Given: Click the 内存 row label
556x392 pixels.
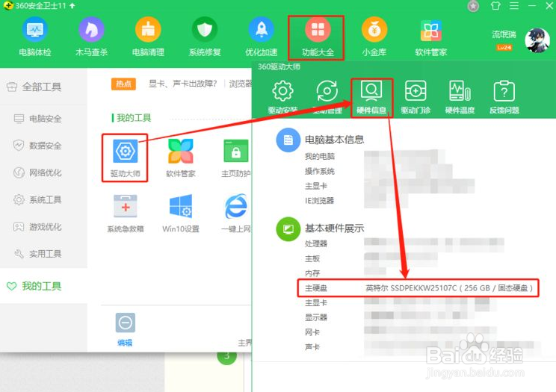Looking at the screenshot, I should [x=312, y=273].
